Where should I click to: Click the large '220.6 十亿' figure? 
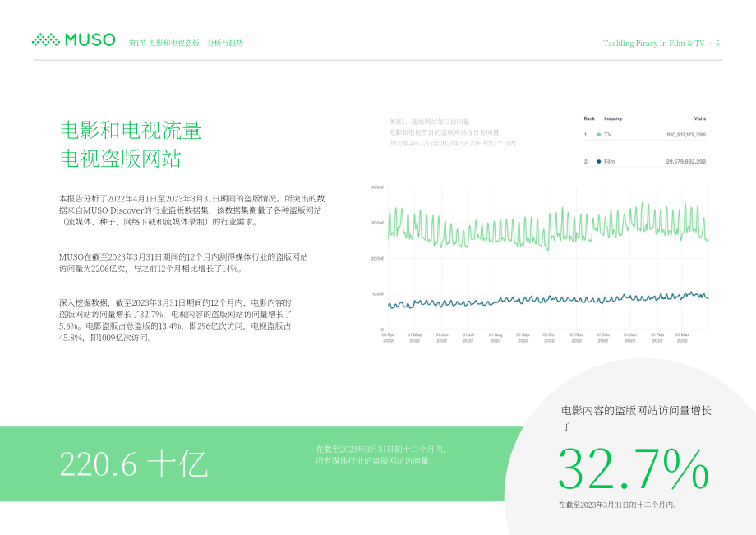coord(134,464)
